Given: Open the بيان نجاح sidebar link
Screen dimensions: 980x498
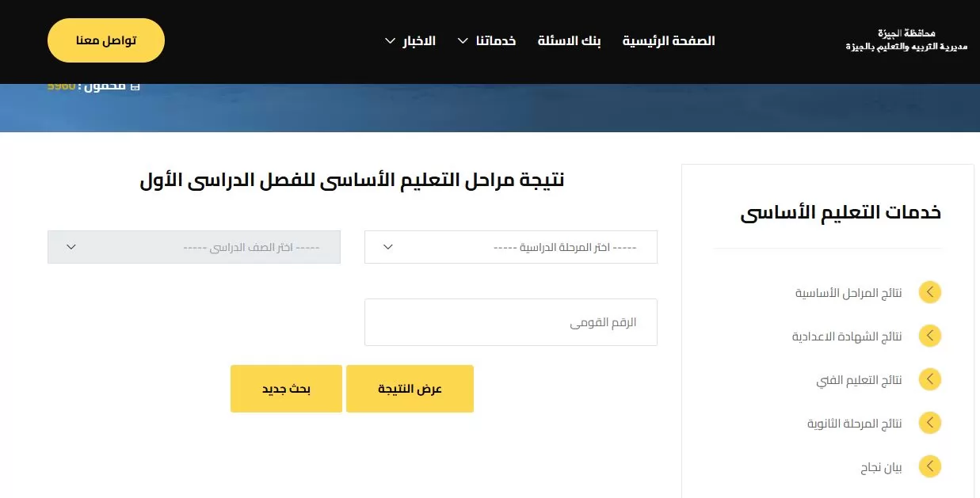Looking at the screenshot, I should [x=881, y=466].
